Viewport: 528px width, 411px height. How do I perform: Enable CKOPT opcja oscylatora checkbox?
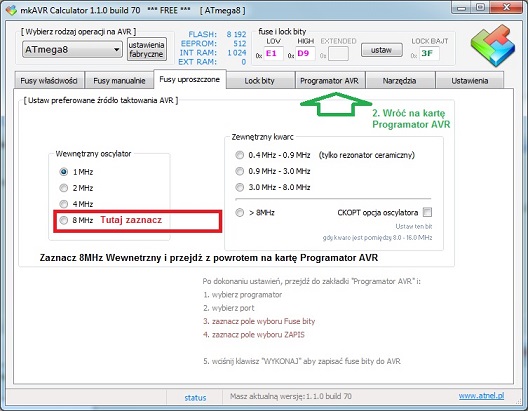click(x=427, y=212)
